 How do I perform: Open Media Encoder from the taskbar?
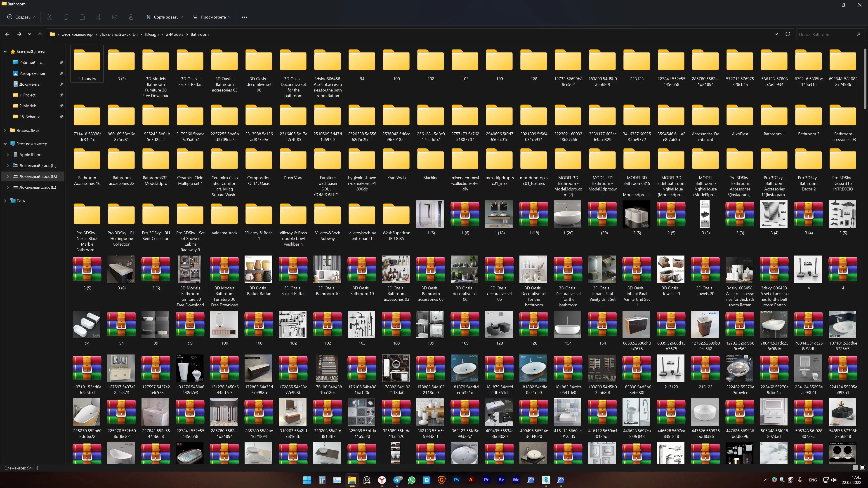(516, 480)
